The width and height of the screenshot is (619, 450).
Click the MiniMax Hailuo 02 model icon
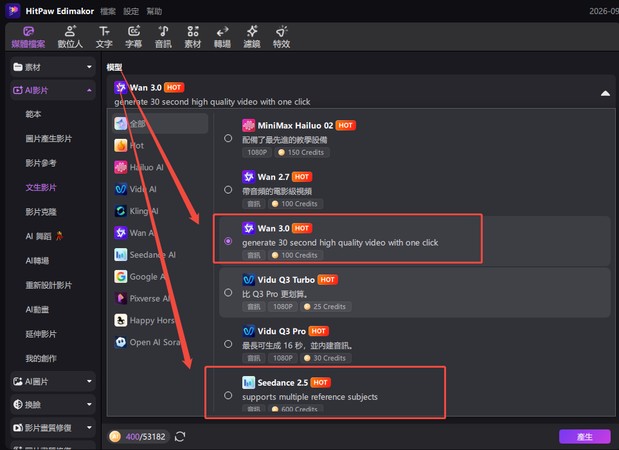[x=248, y=126]
